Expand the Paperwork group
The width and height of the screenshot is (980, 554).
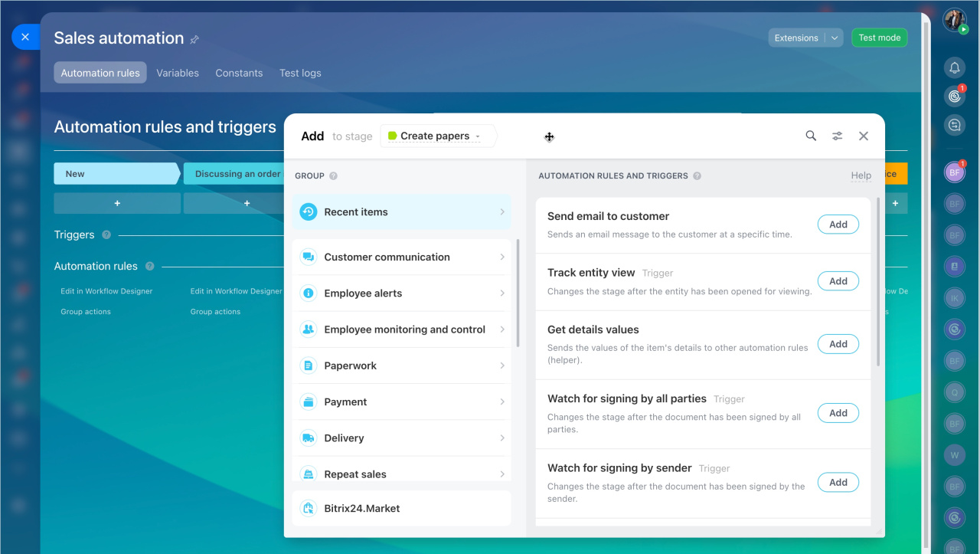click(401, 366)
